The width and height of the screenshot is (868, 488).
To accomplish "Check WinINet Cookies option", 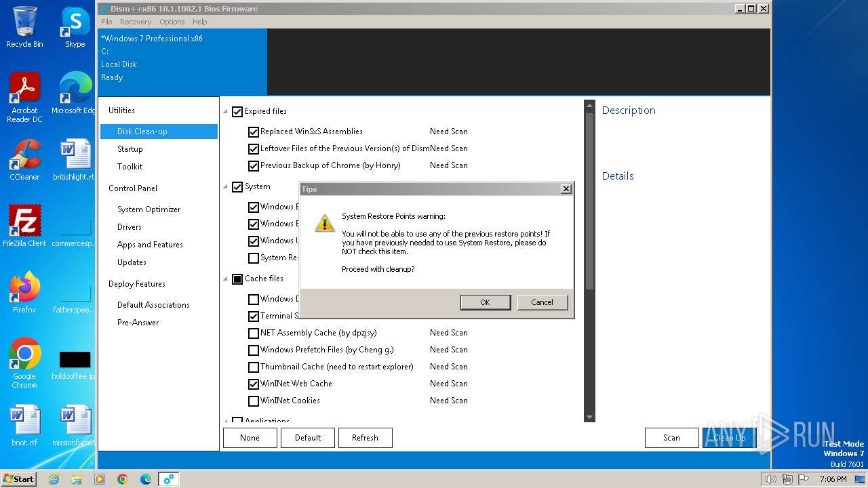I will [x=254, y=401].
